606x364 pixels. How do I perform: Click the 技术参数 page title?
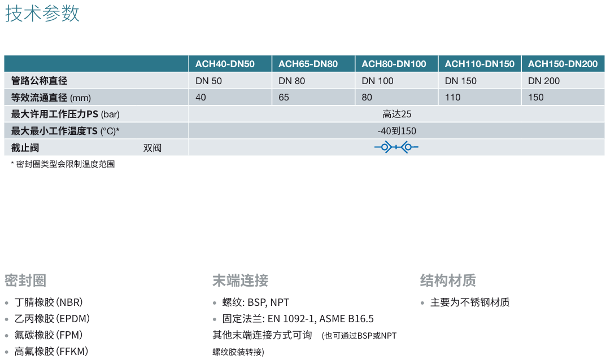click(x=42, y=14)
